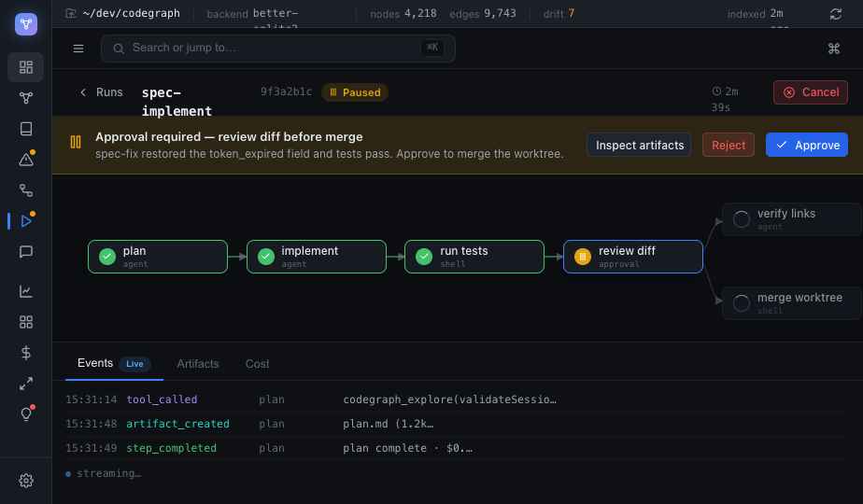Click the artifact_created event type
The image size is (863, 504).
pos(177,424)
